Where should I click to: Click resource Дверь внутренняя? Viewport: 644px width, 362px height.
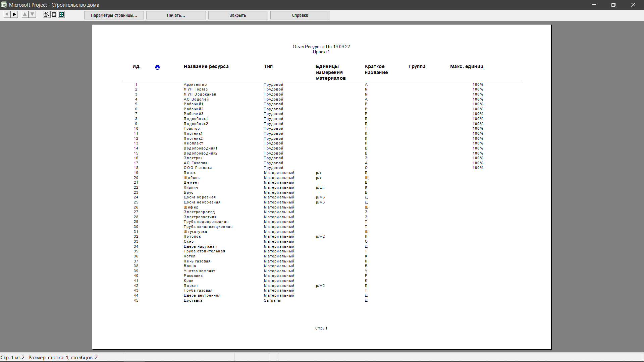[202, 296]
